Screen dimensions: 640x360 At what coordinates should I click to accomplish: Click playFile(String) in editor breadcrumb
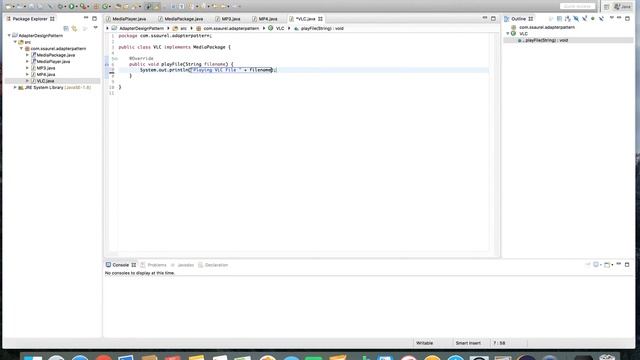point(322,29)
